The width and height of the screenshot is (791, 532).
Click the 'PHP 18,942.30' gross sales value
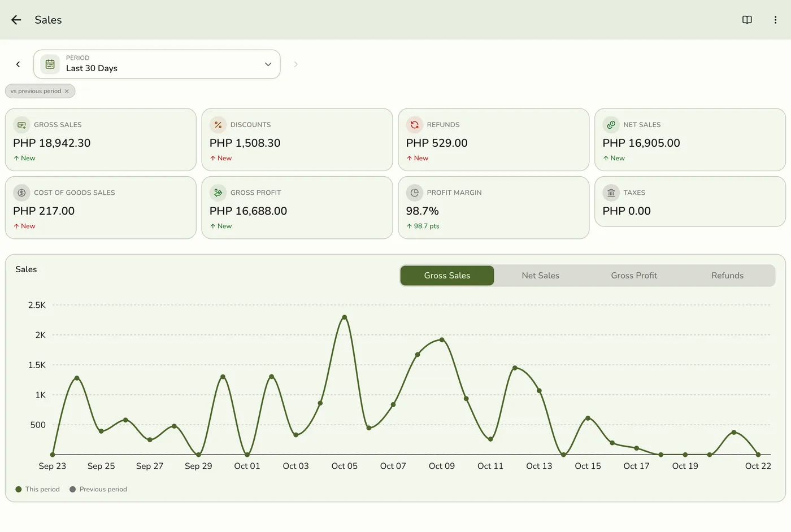point(52,143)
